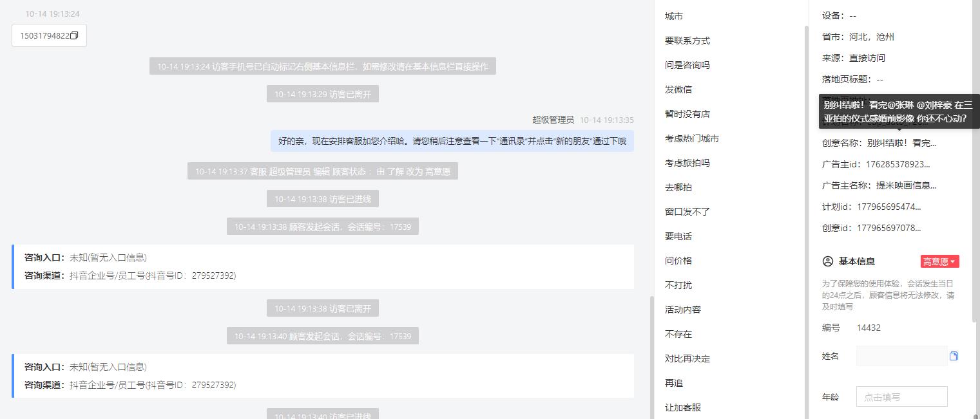The image size is (980, 419).
Task: Select quick reply 发微信
Action: tap(678, 89)
